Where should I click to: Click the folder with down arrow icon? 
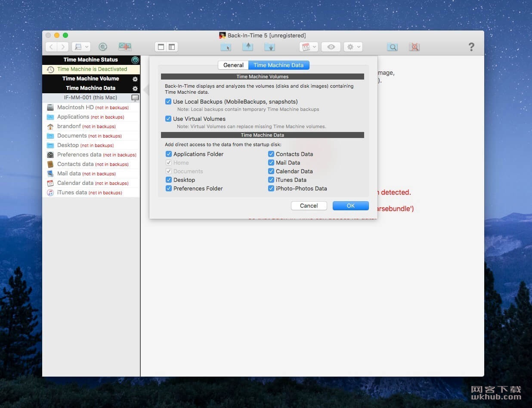(269, 47)
